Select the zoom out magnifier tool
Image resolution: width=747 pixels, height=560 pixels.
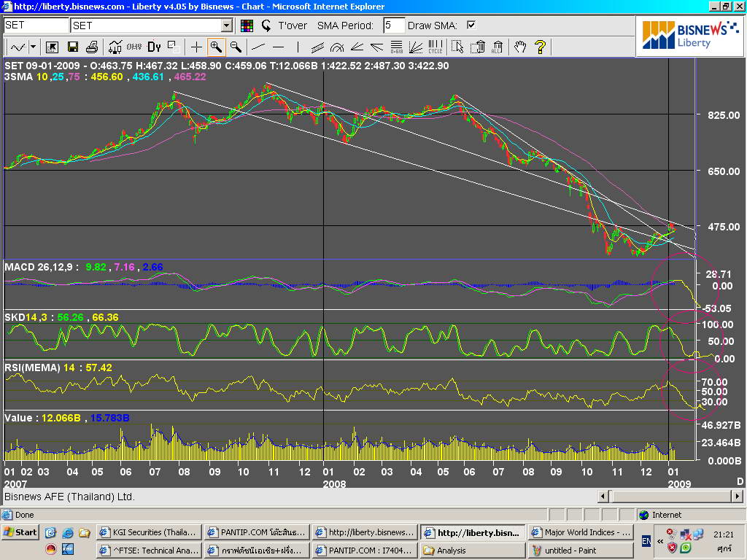tap(236, 47)
